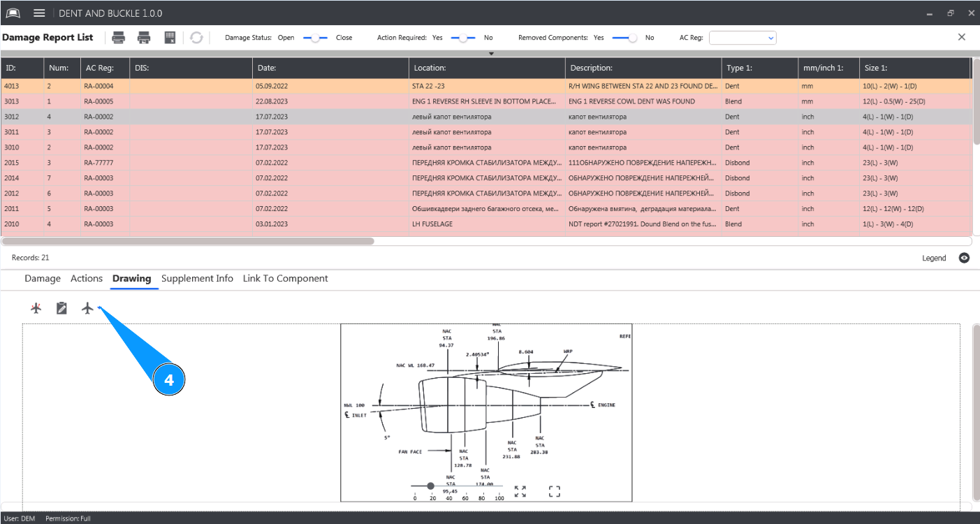Click the table's horizontal scrollbar

click(189, 241)
